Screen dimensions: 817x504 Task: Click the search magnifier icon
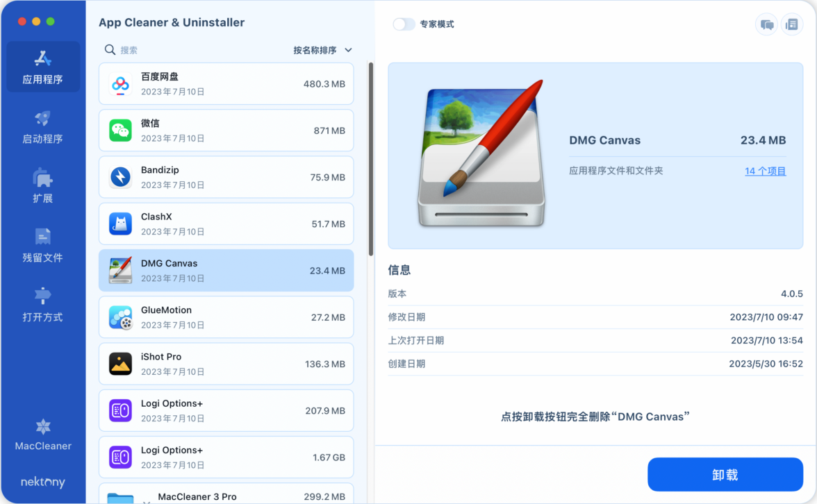(x=110, y=50)
